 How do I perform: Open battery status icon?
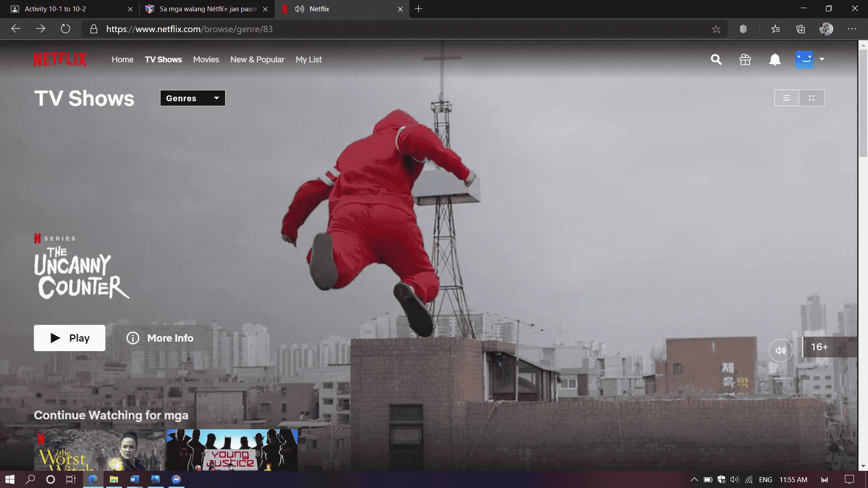[x=708, y=479]
